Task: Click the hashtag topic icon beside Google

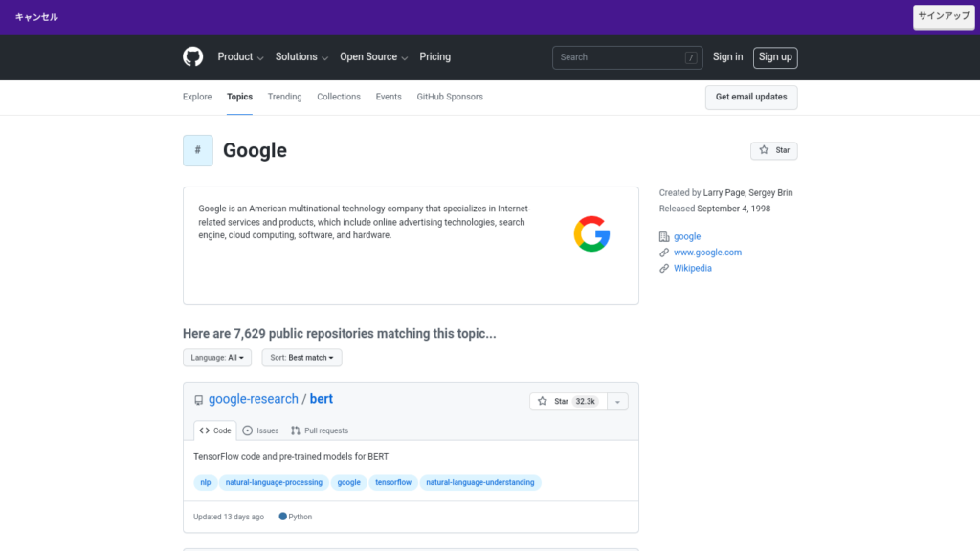Action: [x=198, y=150]
